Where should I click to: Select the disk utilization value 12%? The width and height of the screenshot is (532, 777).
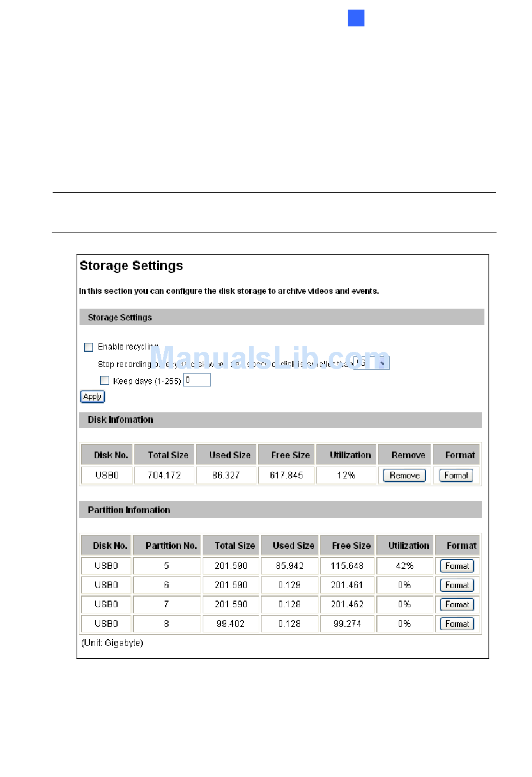click(x=346, y=475)
